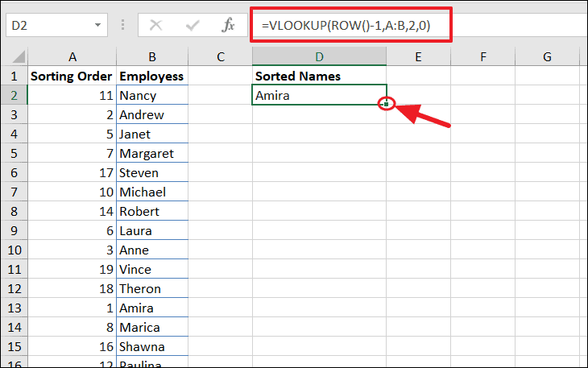Click sorting order value 14 beside Robert

tap(72, 211)
